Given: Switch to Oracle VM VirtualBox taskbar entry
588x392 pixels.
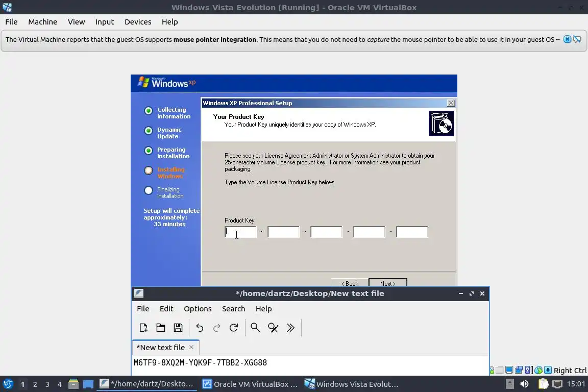Looking at the screenshot, I should 250,384.
